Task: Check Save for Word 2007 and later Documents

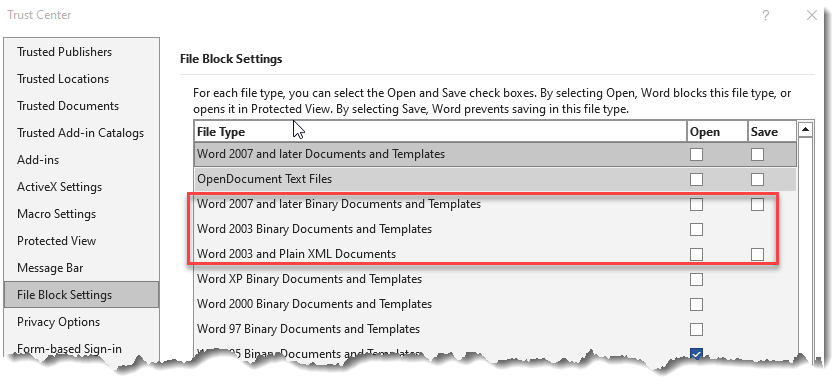Action: pos(757,155)
